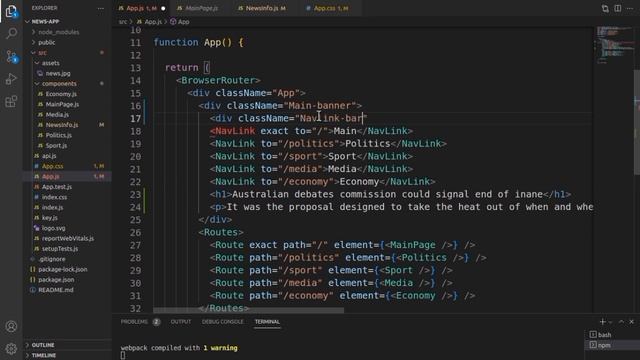Open package-lock.json in the explorer
Image resolution: width=640 pixels, height=360 pixels.
62,269
